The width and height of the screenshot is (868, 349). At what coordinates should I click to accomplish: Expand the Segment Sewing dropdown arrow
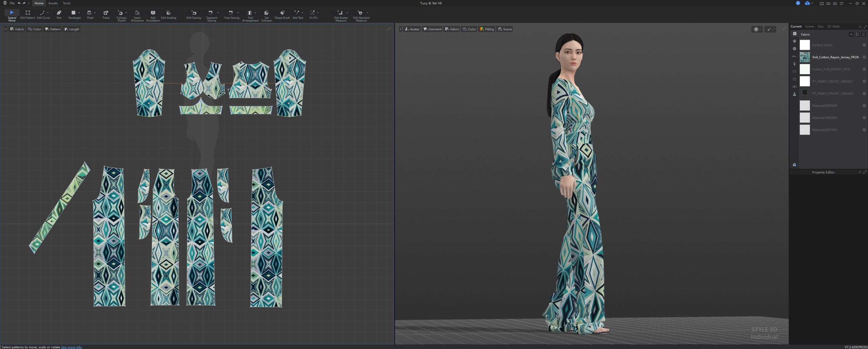click(218, 13)
